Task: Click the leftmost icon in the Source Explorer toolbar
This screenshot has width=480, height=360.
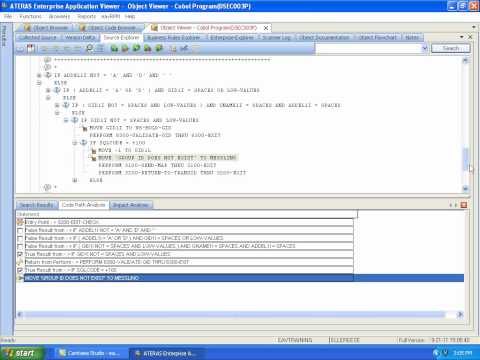Action: 20,49
